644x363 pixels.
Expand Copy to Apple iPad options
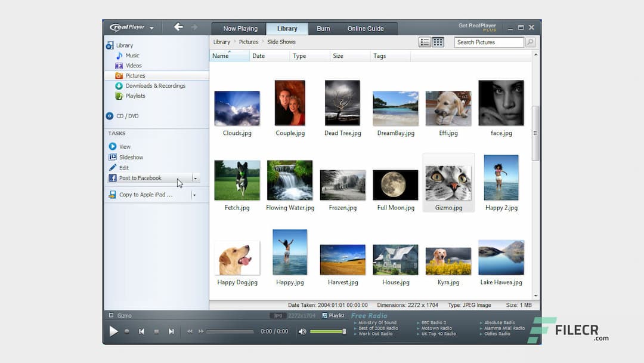[195, 195]
